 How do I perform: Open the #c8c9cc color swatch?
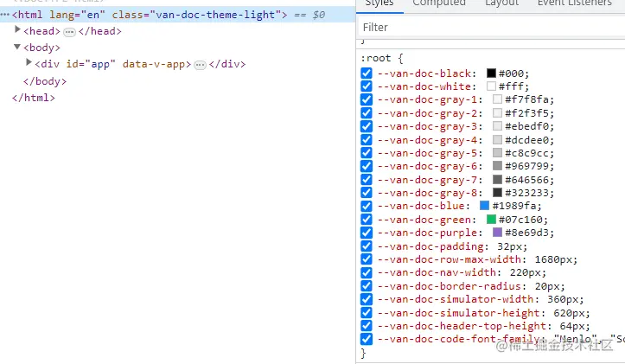click(497, 153)
